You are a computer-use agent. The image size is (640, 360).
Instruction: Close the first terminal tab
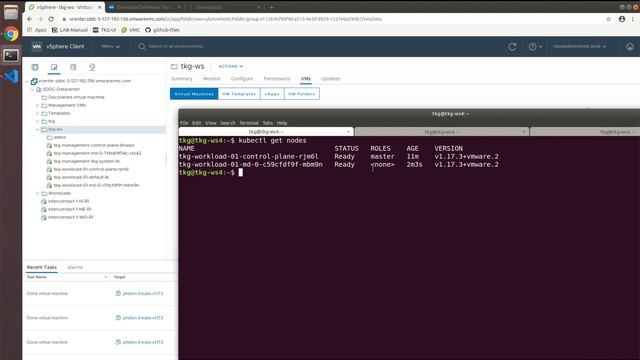[348, 132]
